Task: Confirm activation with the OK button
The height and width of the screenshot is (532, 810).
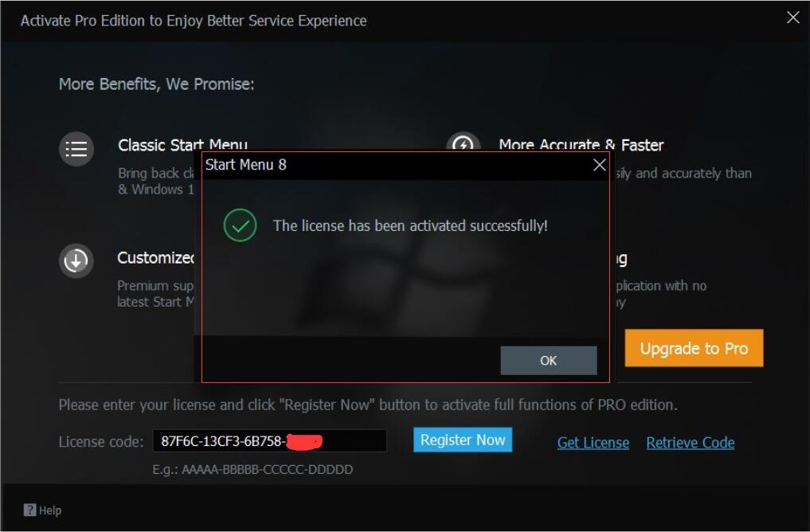Action: (549, 360)
